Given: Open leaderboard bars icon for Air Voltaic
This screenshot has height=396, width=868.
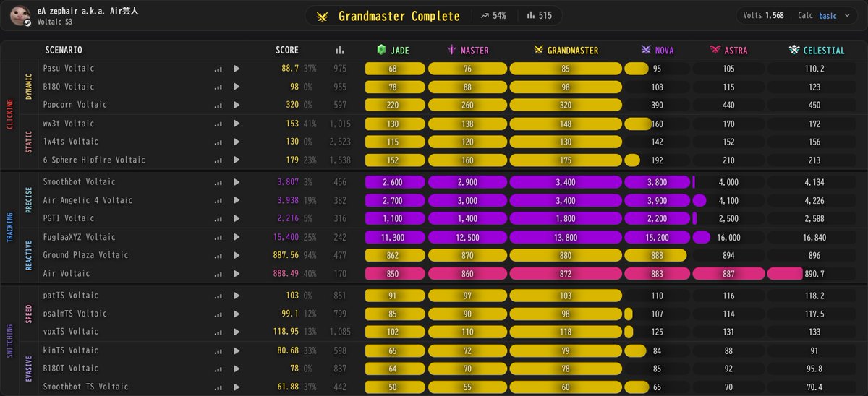Looking at the screenshot, I should coord(218,274).
